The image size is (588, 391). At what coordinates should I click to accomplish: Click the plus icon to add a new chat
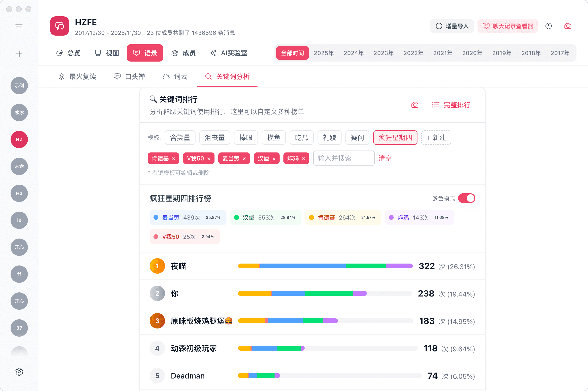tap(19, 54)
